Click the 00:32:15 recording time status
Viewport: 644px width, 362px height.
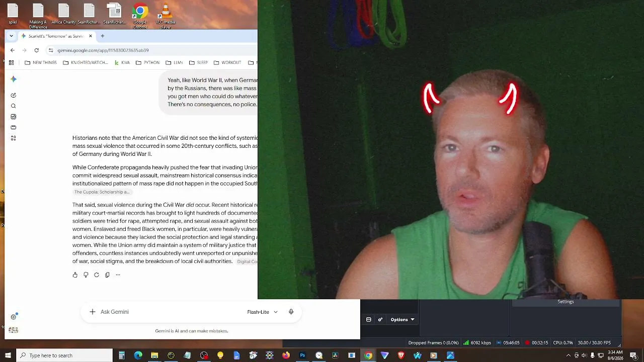click(536, 343)
